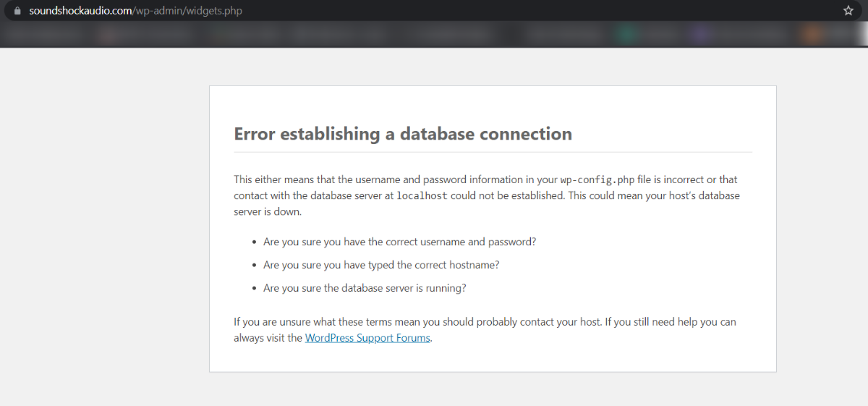This screenshot has width=868, height=406.
Task: Open the WordPress Support Forums link
Action: pos(367,338)
